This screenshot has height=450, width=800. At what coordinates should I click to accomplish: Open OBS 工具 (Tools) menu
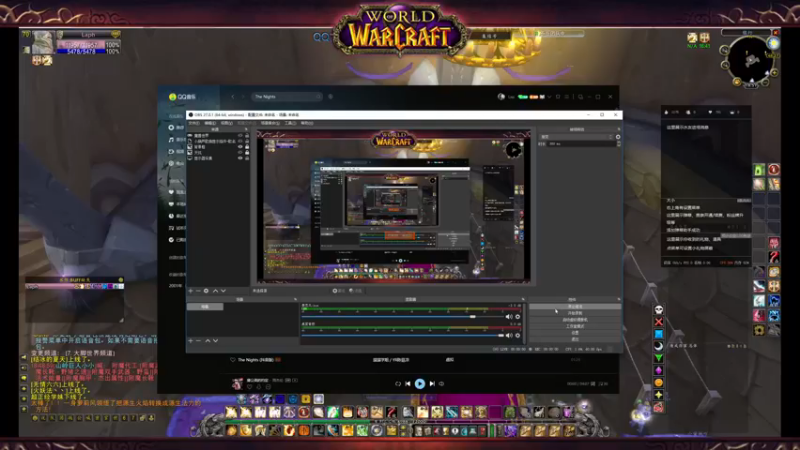tap(290, 123)
